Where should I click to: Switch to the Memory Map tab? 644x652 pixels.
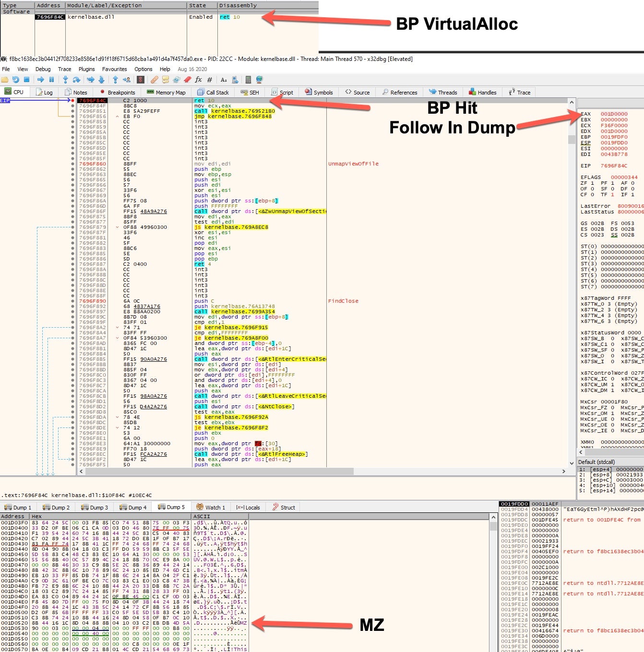[x=166, y=93]
